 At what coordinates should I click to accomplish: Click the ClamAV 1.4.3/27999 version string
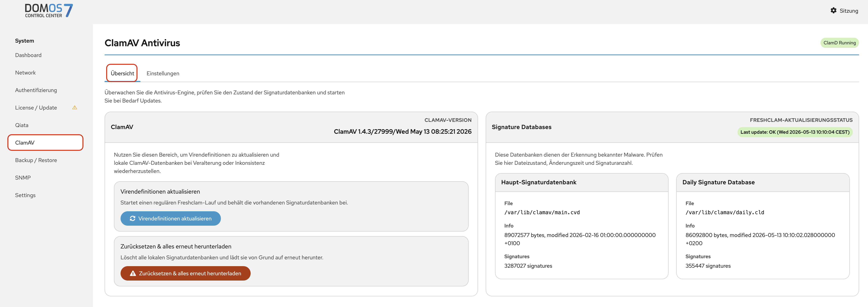click(402, 132)
